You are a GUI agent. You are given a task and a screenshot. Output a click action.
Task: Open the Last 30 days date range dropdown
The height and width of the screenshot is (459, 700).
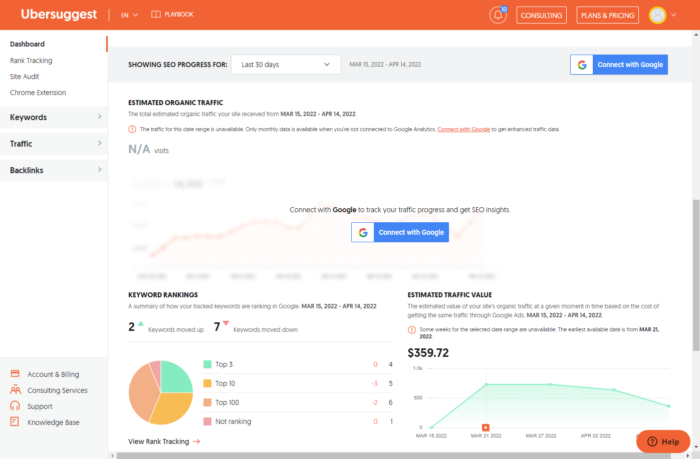click(x=286, y=65)
